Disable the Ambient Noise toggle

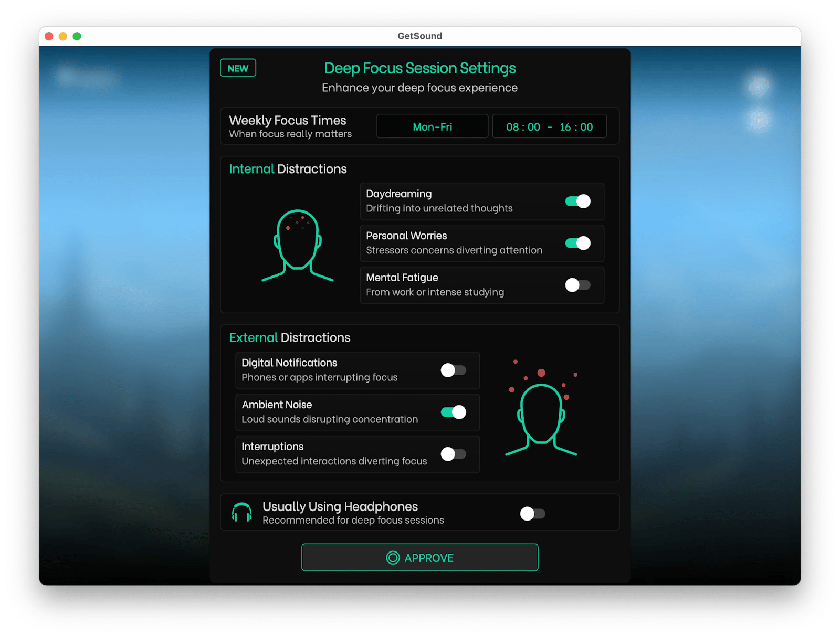453,412
